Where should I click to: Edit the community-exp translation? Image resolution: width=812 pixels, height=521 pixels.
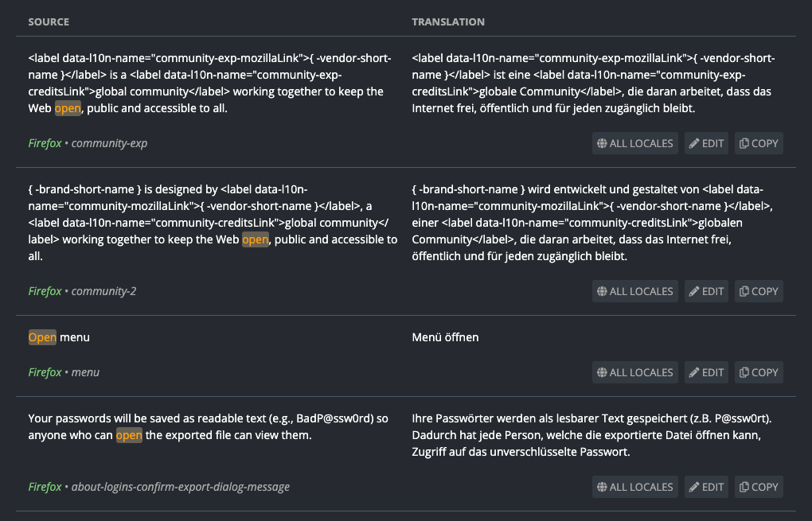point(706,143)
